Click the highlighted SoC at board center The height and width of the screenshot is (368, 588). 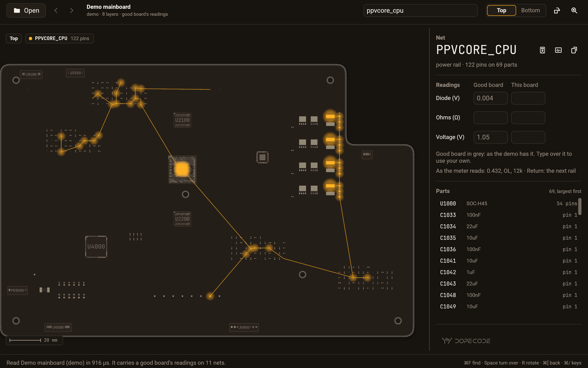182,169
